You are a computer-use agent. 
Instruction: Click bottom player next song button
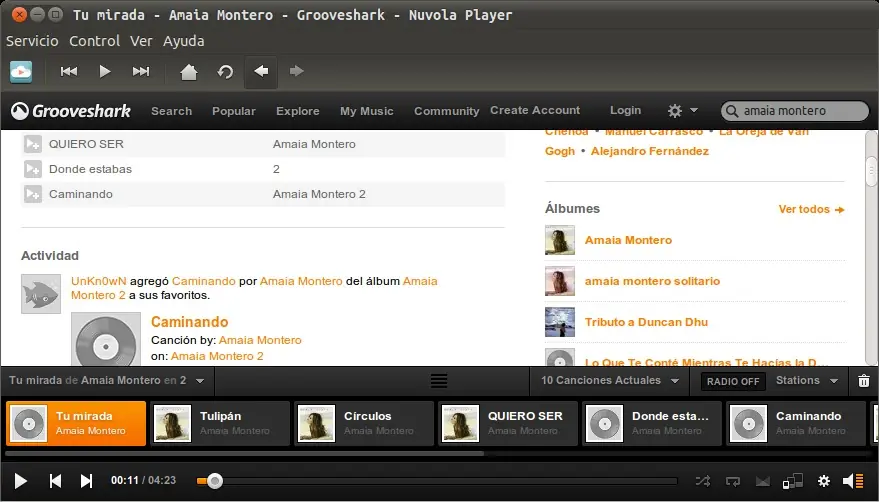tap(86, 481)
